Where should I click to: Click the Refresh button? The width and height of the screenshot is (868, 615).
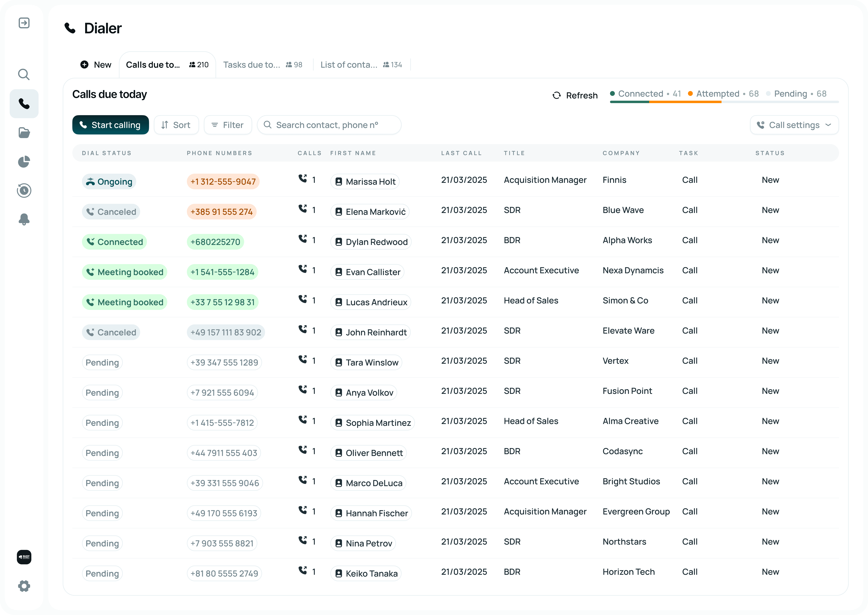tap(575, 95)
